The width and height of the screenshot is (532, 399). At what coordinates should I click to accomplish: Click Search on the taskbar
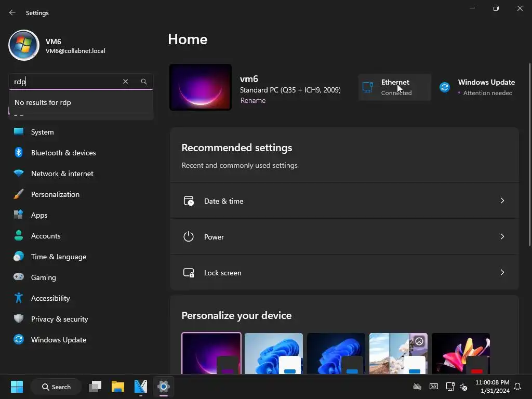coord(56,387)
